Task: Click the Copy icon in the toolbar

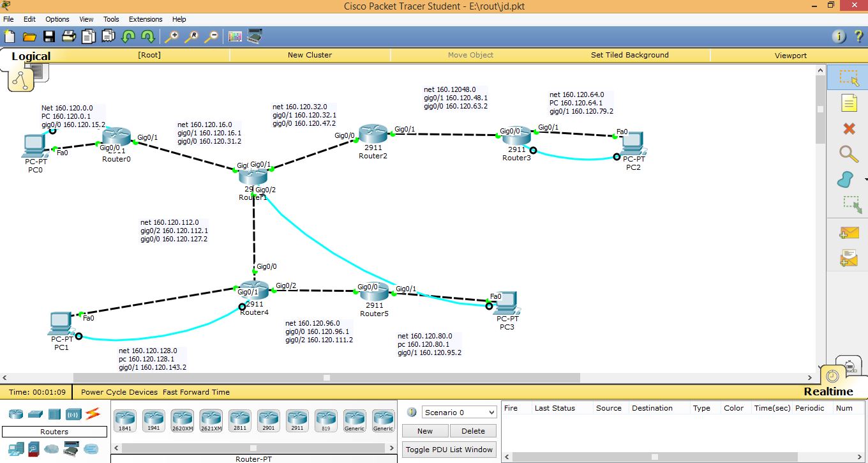Action: pyautogui.click(x=89, y=36)
